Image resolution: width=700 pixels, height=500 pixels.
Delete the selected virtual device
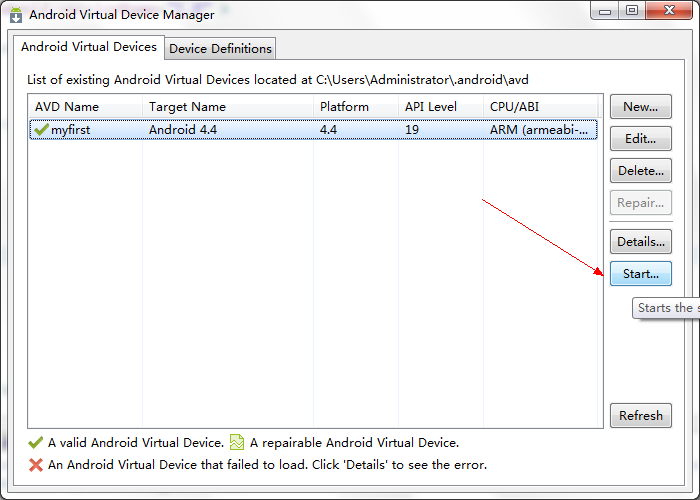641,171
